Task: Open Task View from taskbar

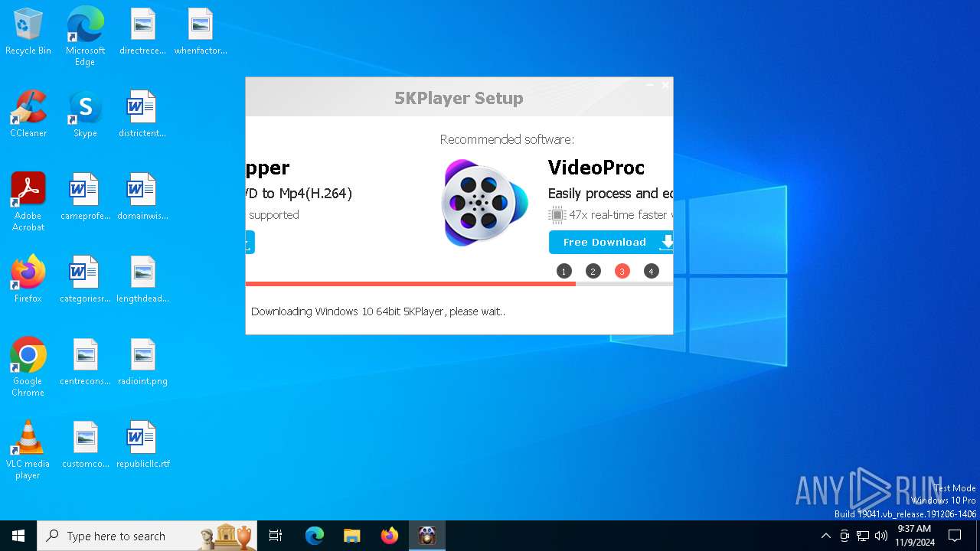Action: 276,536
